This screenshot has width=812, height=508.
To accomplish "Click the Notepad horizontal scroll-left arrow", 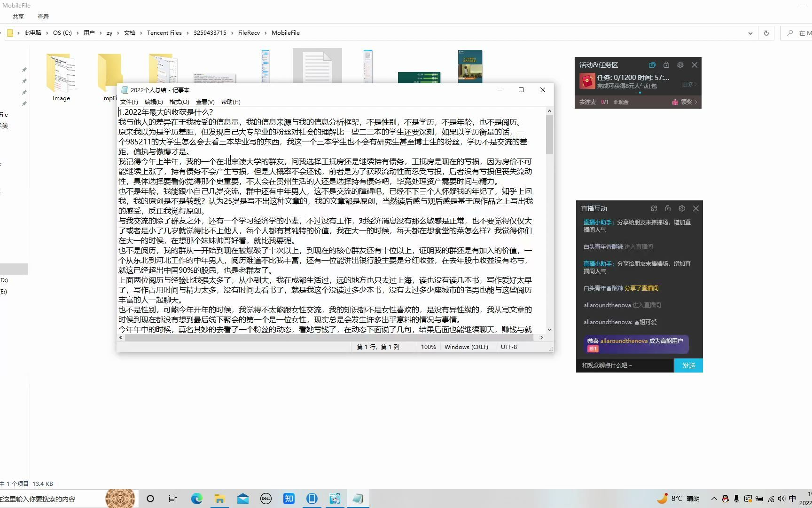I will (x=121, y=337).
